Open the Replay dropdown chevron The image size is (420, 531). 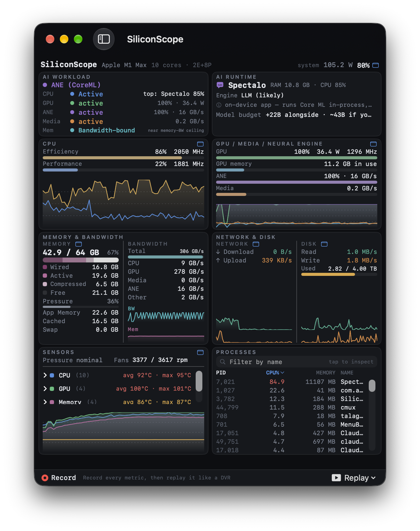coord(373,478)
